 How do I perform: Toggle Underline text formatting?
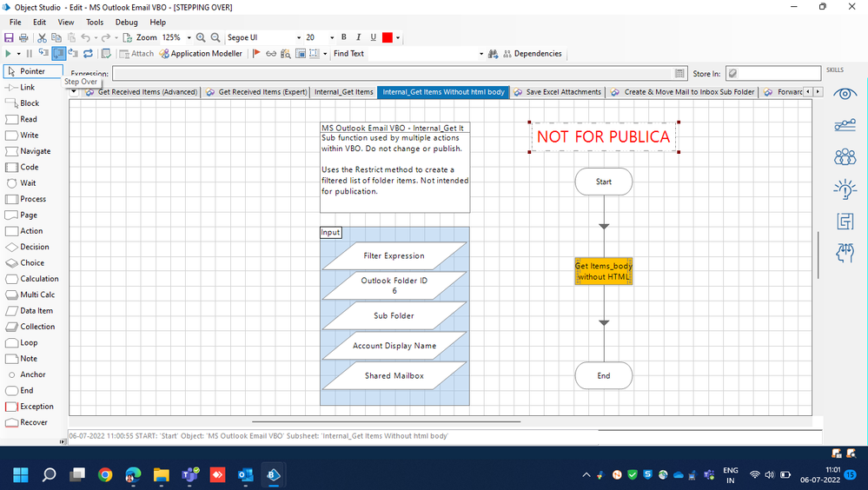click(x=373, y=37)
